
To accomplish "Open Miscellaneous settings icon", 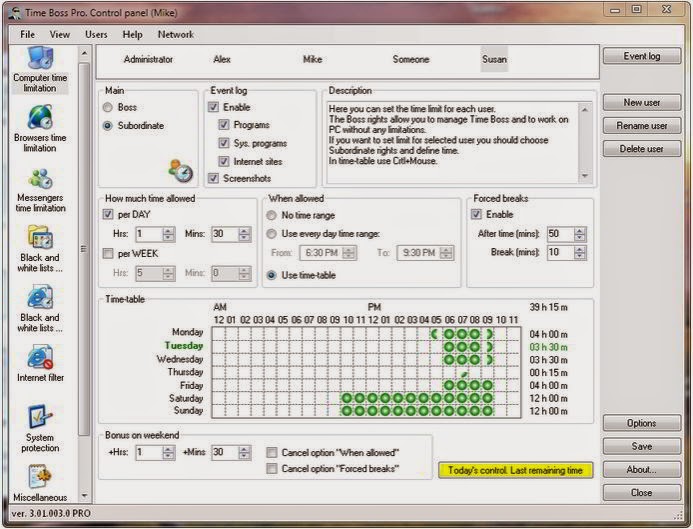I will coord(40,477).
